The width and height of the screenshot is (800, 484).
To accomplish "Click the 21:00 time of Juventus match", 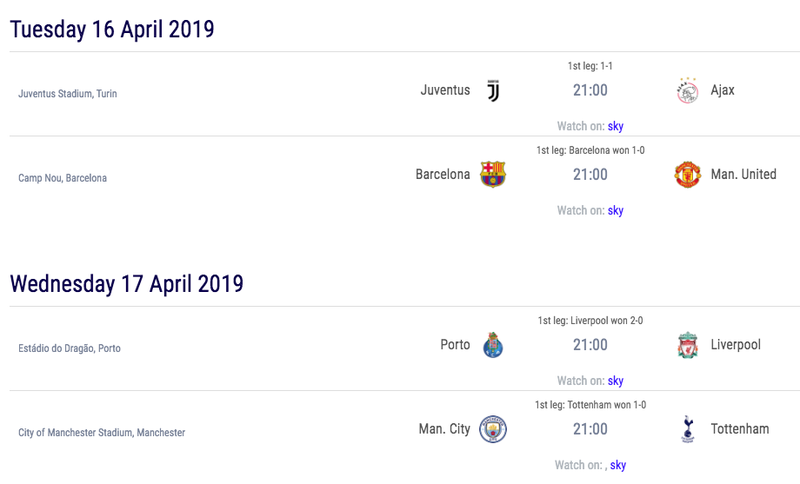I will pos(590,90).
